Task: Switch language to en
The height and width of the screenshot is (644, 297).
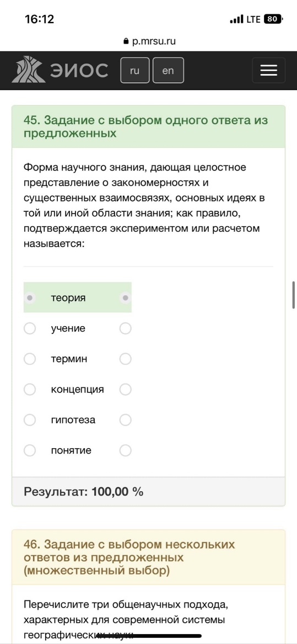Action: pyautogui.click(x=168, y=71)
